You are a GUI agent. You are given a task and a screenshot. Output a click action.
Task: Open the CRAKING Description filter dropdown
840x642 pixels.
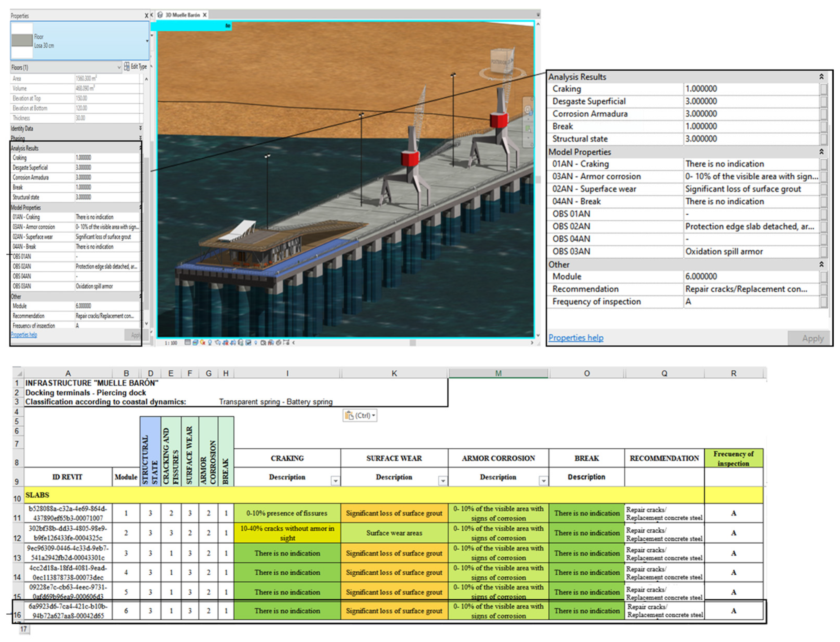pyautogui.click(x=335, y=481)
